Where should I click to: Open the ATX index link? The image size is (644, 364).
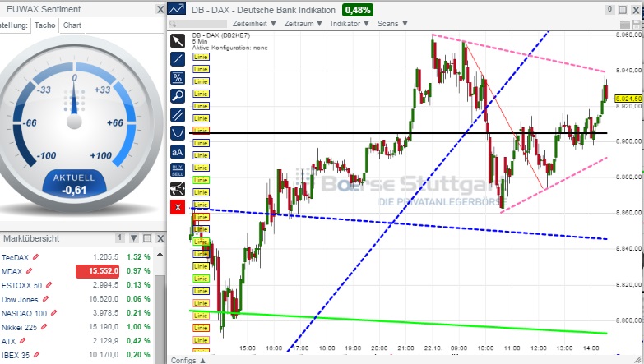tap(8, 341)
